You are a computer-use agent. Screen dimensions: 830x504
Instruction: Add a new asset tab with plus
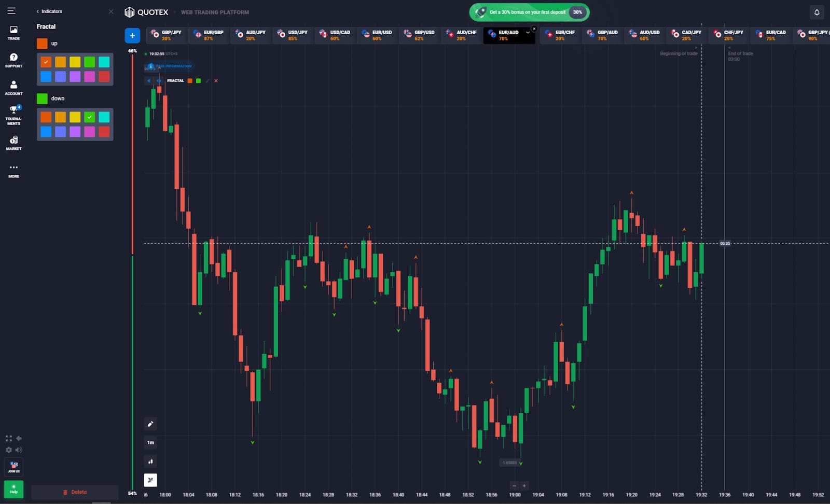point(132,35)
